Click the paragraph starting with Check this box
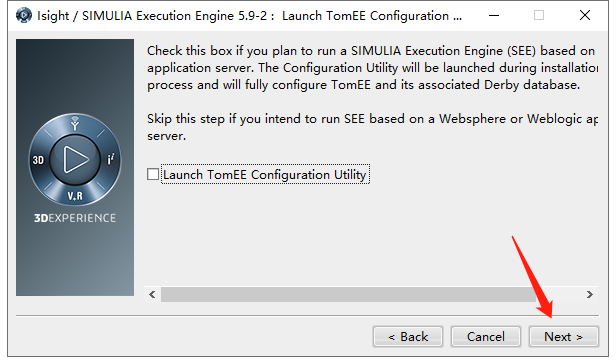 click(x=372, y=68)
